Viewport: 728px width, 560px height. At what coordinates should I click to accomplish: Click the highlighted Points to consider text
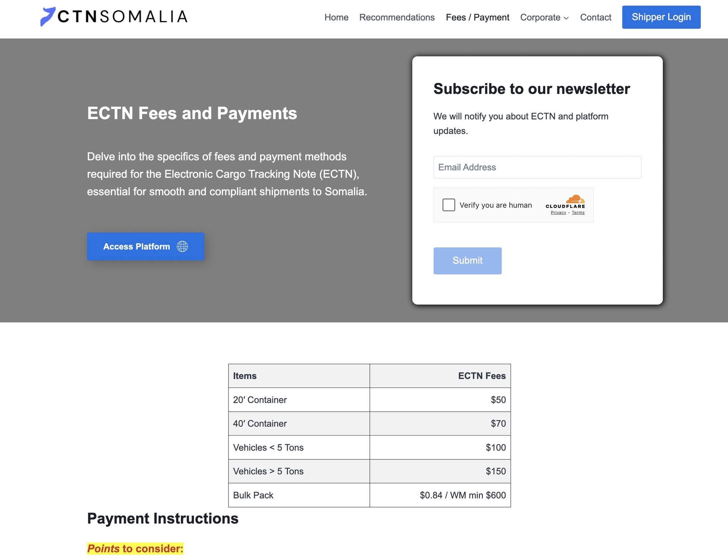(x=135, y=549)
